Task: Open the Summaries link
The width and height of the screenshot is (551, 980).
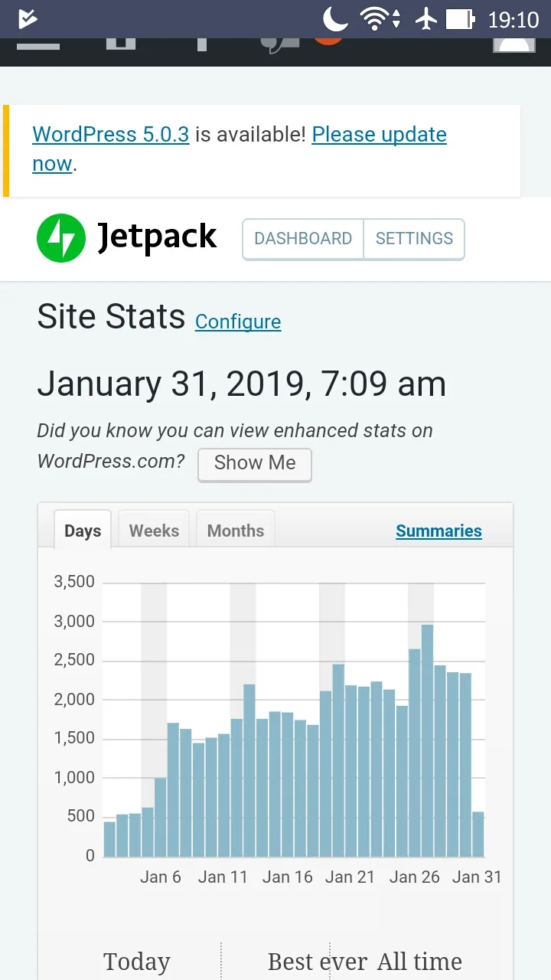Action: (439, 531)
